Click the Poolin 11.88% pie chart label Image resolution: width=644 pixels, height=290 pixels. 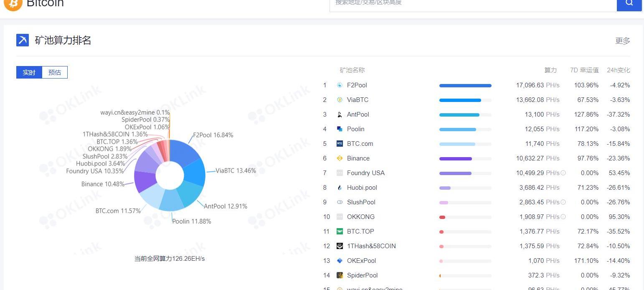pos(192,221)
